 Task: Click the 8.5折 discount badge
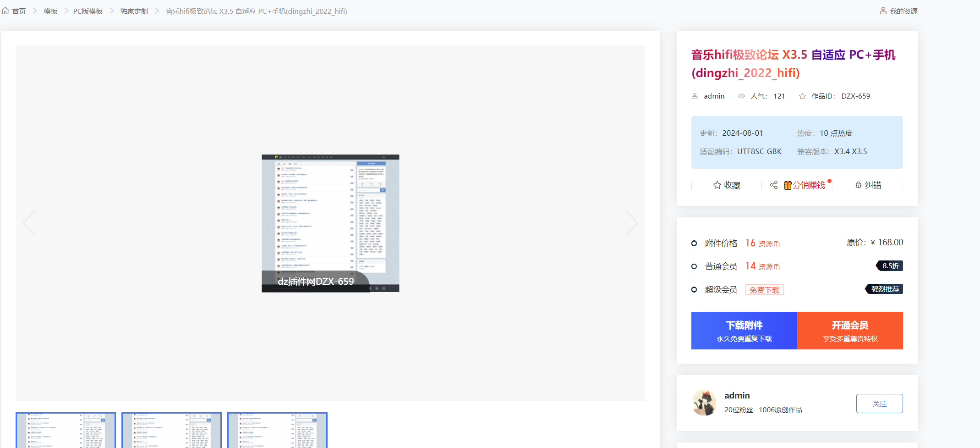pyautogui.click(x=889, y=265)
